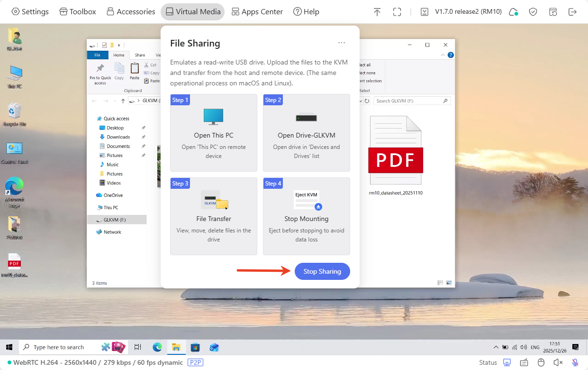Viewport: 588px width, 370px height.
Task: Unmute the speaker audio icon
Action: pos(558,362)
